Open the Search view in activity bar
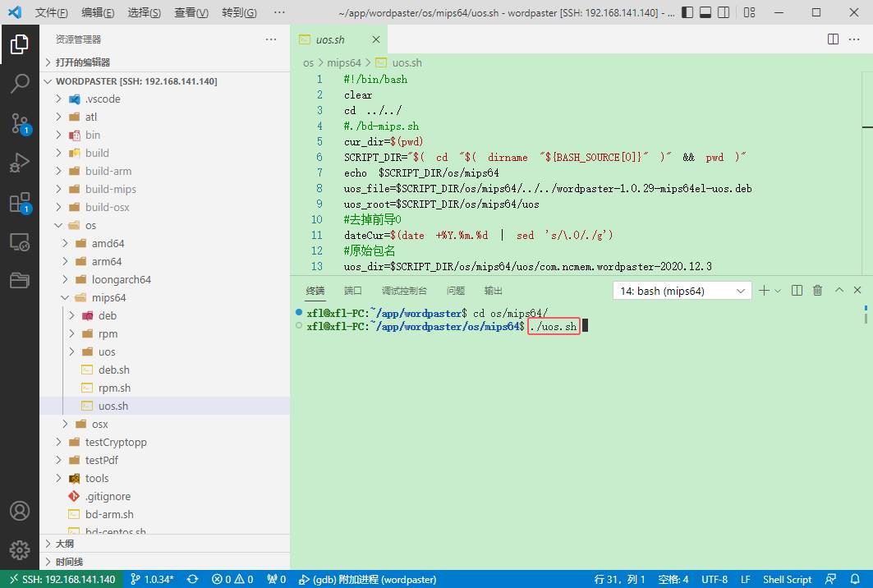The image size is (873, 588). [x=20, y=83]
